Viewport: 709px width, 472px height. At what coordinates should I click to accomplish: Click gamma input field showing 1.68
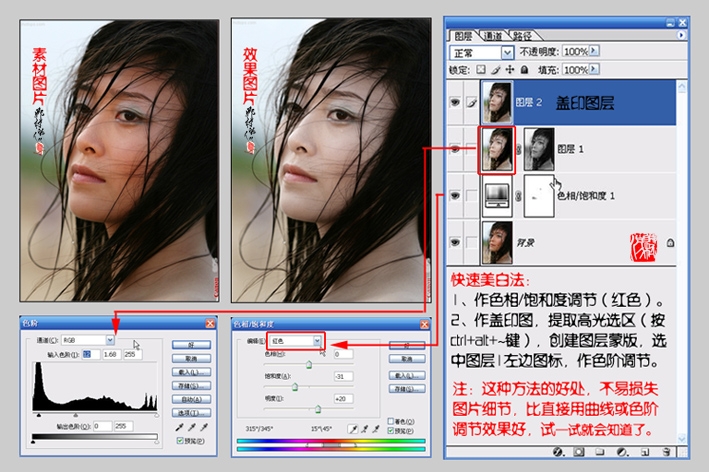[111, 354]
